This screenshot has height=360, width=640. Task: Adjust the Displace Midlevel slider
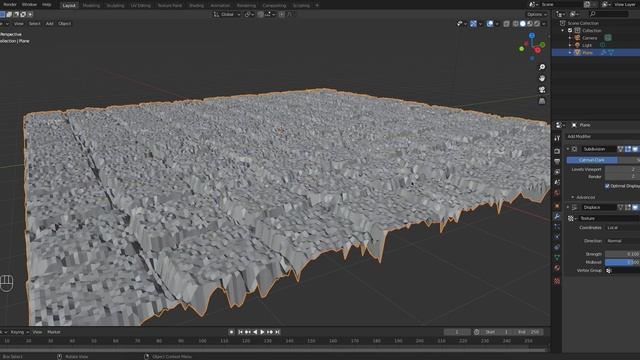pyautogui.click(x=622, y=262)
